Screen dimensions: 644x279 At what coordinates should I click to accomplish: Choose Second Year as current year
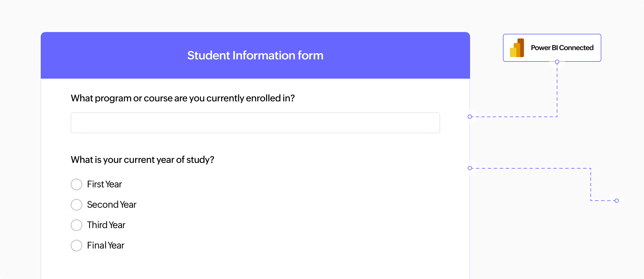coord(77,204)
